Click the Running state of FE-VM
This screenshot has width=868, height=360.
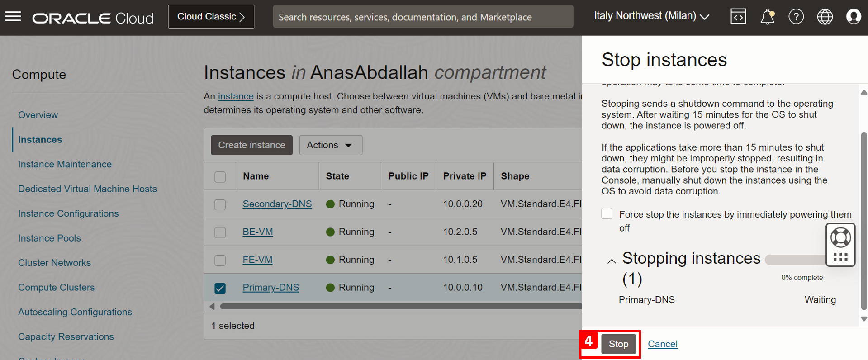tap(350, 260)
